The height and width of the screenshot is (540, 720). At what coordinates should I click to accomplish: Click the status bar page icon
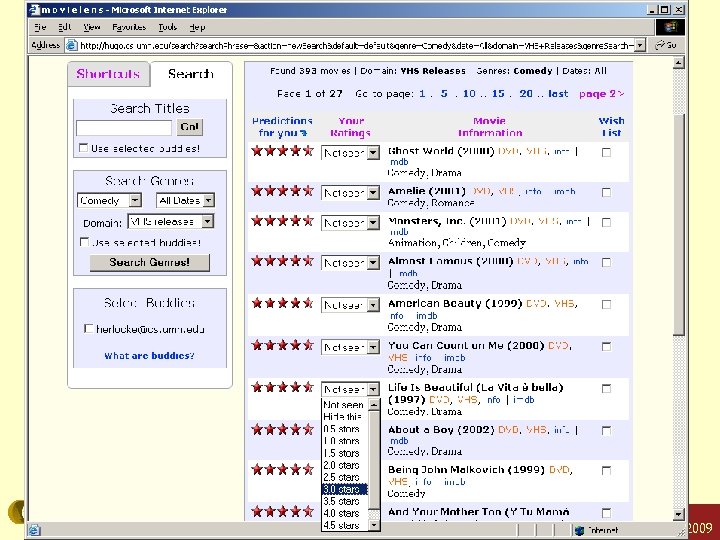click(x=34, y=530)
